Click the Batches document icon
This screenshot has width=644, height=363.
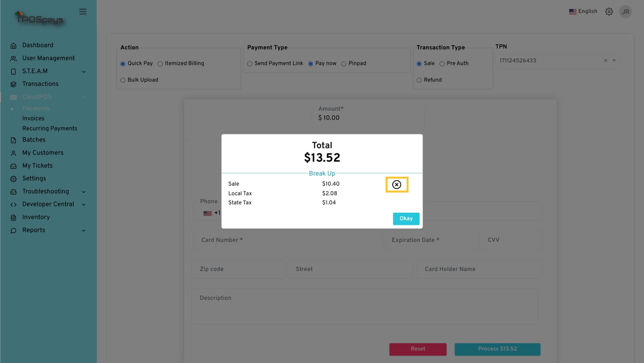(x=13, y=140)
